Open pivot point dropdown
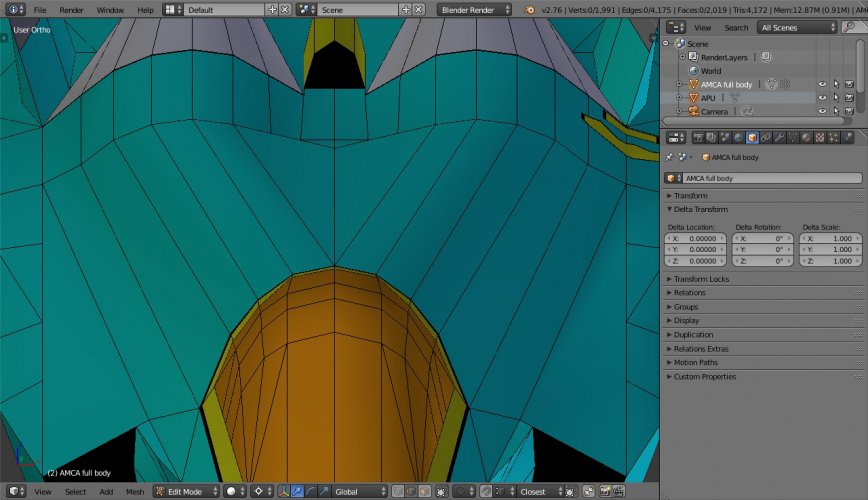This screenshot has width=868, height=500. click(262, 492)
